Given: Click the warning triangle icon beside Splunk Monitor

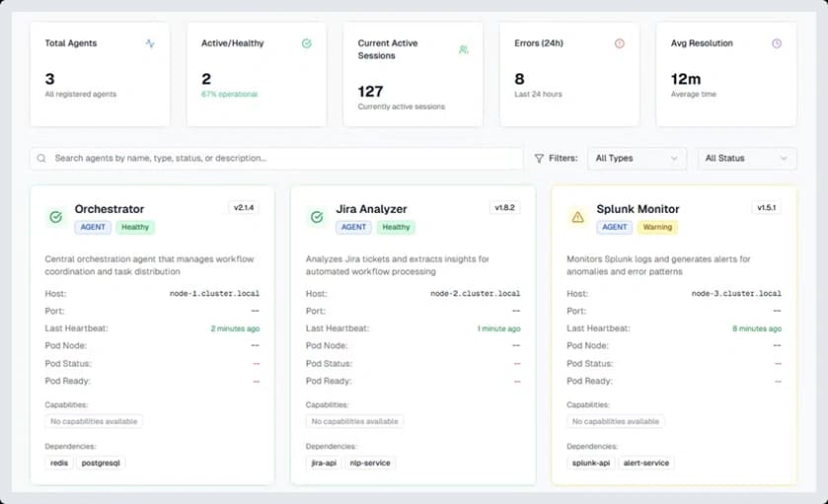Looking at the screenshot, I should [577, 217].
